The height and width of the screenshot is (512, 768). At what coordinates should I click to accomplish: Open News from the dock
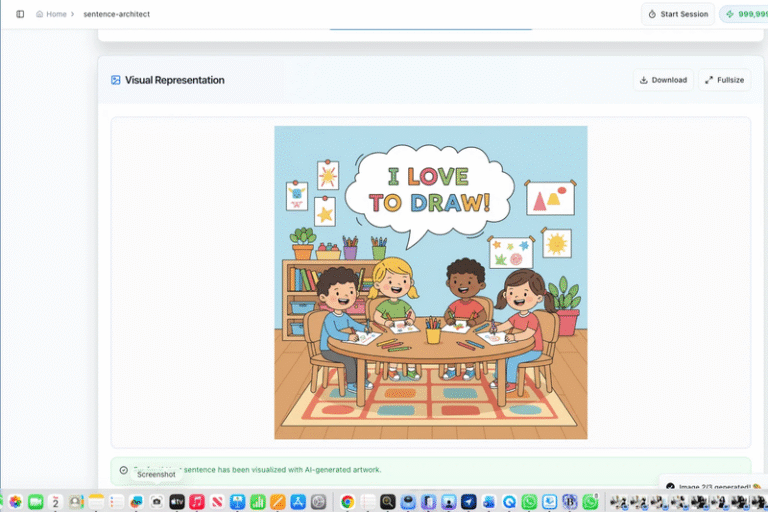coord(217,502)
